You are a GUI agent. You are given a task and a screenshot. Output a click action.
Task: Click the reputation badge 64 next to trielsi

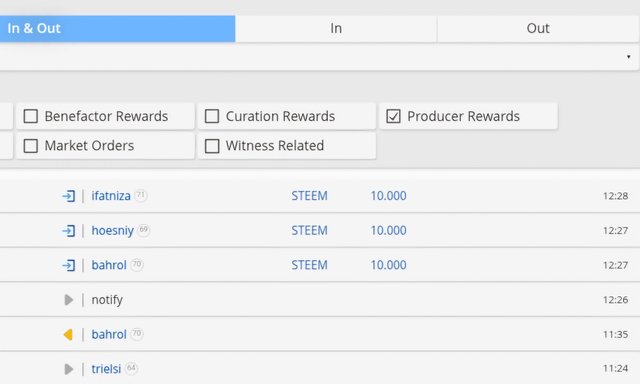point(131,368)
